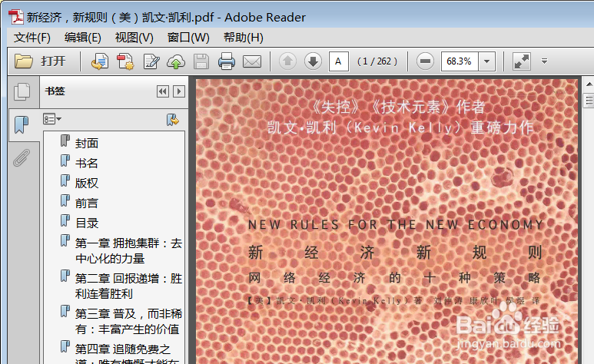Click the bookmark icon beside 版权

pos(65,180)
